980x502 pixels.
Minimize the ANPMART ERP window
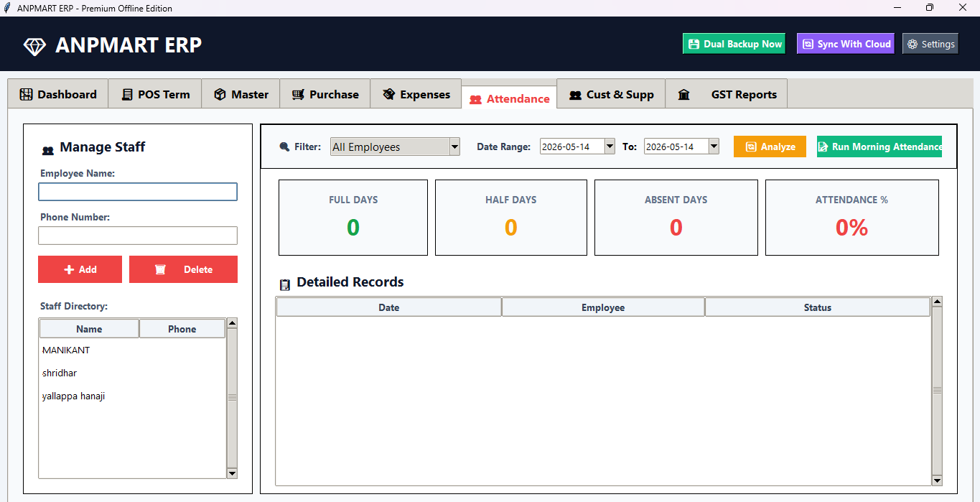pyautogui.click(x=897, y=8)
